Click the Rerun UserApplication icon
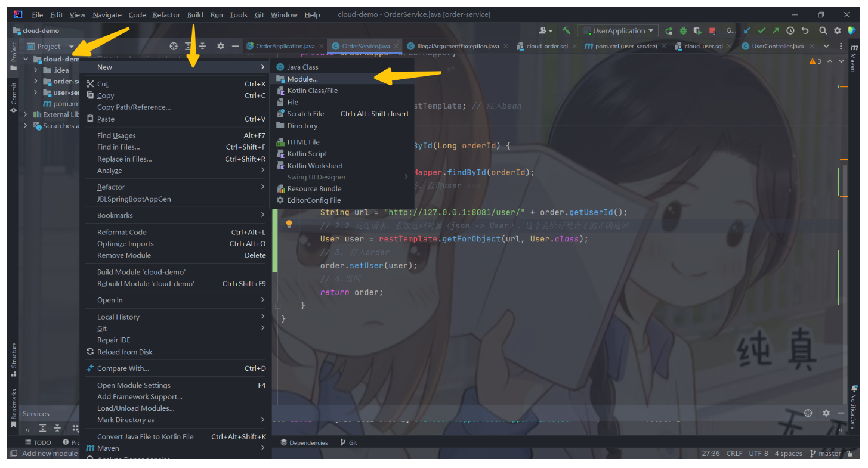The height and width of the screenshot is (468, 868). 669,30
